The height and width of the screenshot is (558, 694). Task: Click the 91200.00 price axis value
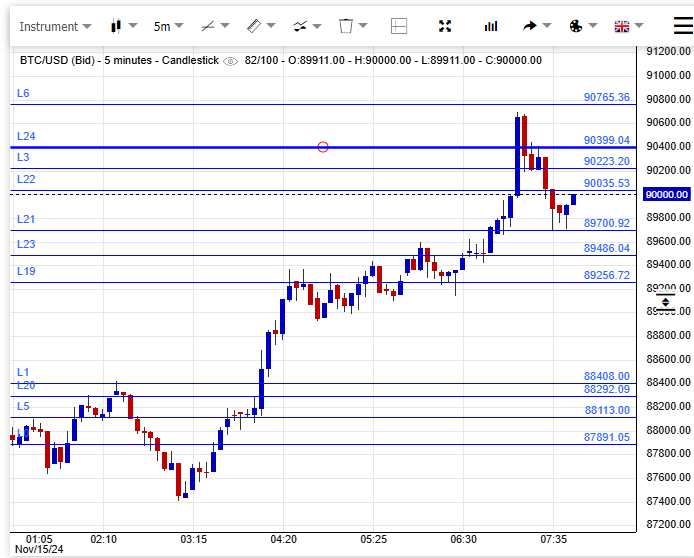(668, 51)
